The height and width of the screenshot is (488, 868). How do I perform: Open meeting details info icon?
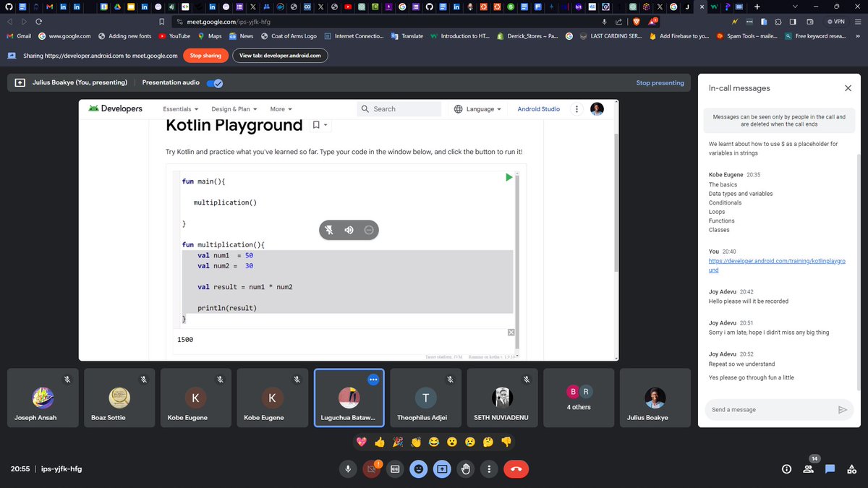pos(786,469)
